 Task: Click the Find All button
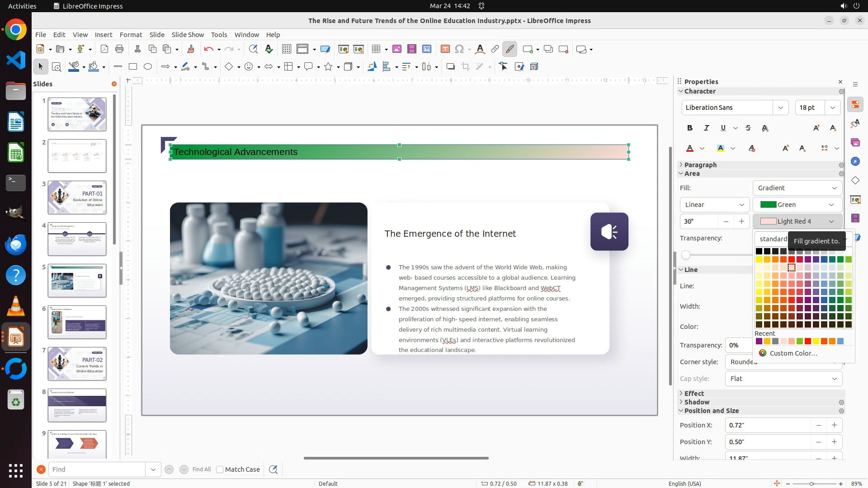(x=201, y=469)
